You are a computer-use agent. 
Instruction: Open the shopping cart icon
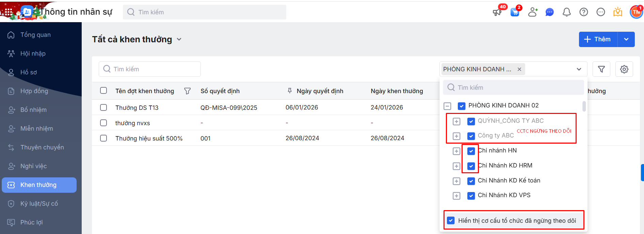click(x=515, y=12)
